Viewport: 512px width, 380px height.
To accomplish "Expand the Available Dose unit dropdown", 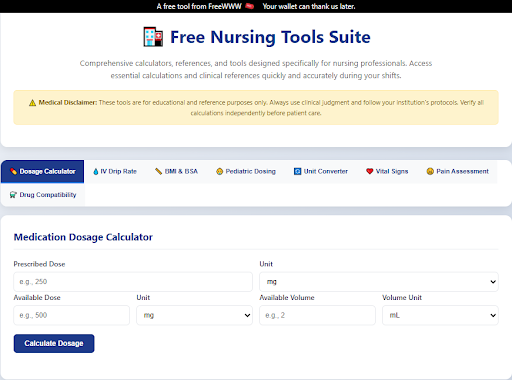I will (194, 315).
